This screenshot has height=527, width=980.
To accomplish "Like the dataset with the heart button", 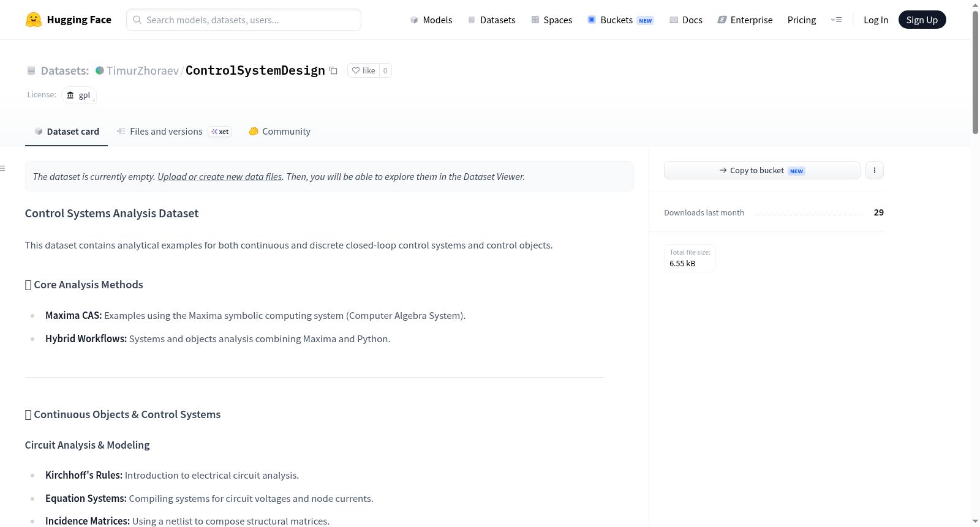I will tap(364, 70).
